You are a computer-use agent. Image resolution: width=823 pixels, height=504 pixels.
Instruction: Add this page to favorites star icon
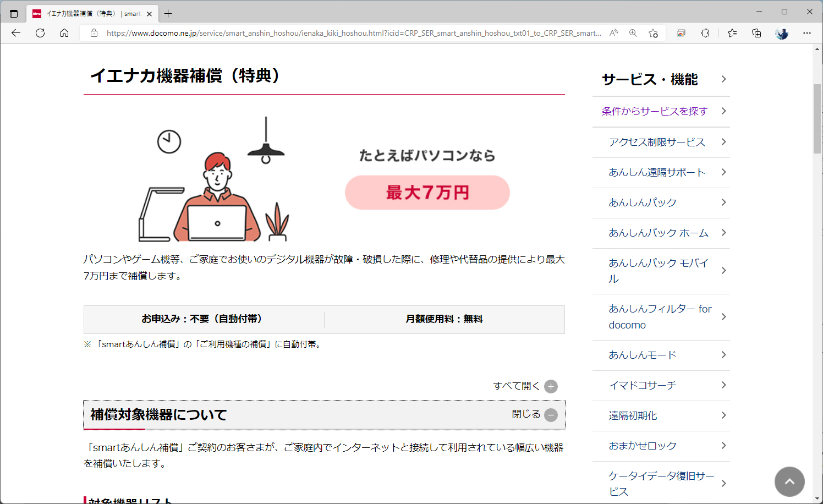[653, 33]
